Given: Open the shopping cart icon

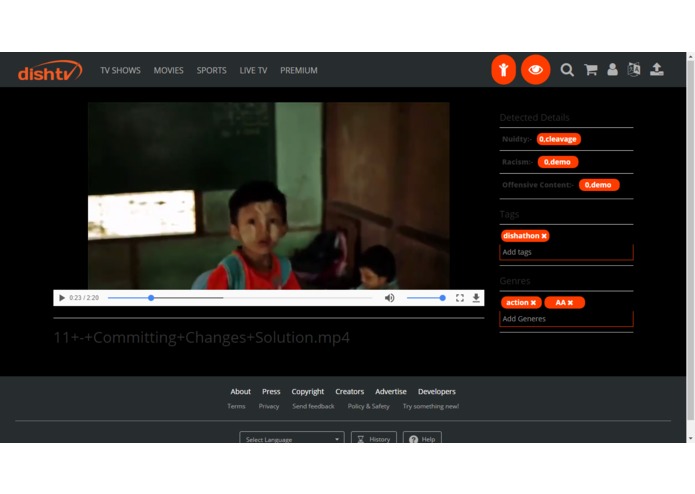Looking at the screenshot, I should 590,70.
